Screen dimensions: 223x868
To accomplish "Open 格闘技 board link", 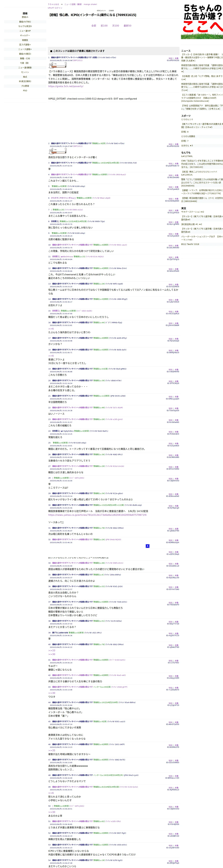I will [25, 40].
